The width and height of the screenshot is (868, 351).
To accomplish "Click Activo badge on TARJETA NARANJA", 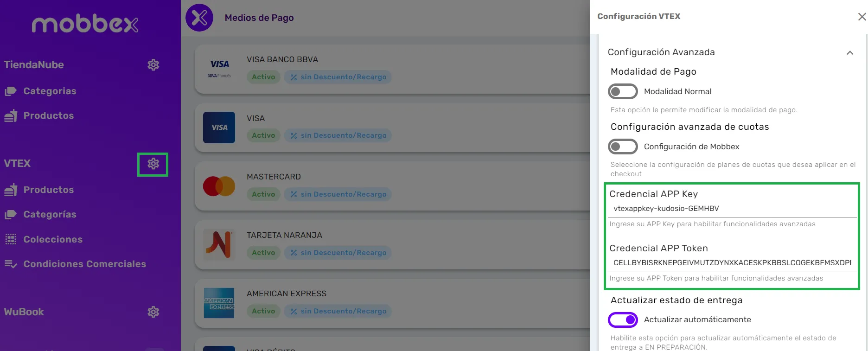I will coord(263,253).
